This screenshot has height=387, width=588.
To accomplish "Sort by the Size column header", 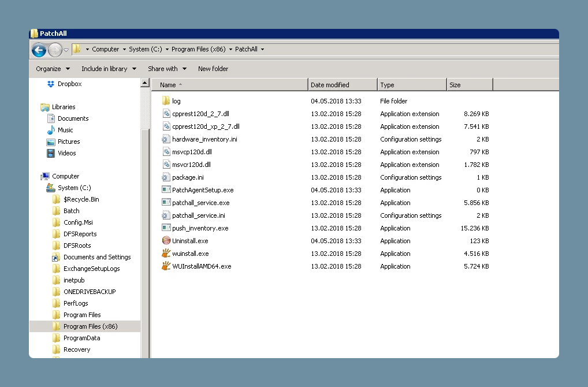I will tap(470, 85).
